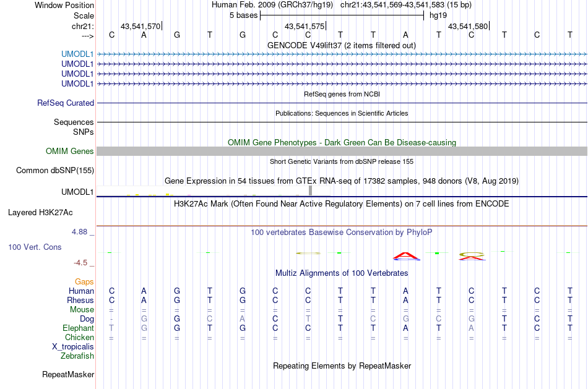This screenshot has height=389, width=588.
Task: Click the 5 bases scale bar
Action: (x=342, y=15)
